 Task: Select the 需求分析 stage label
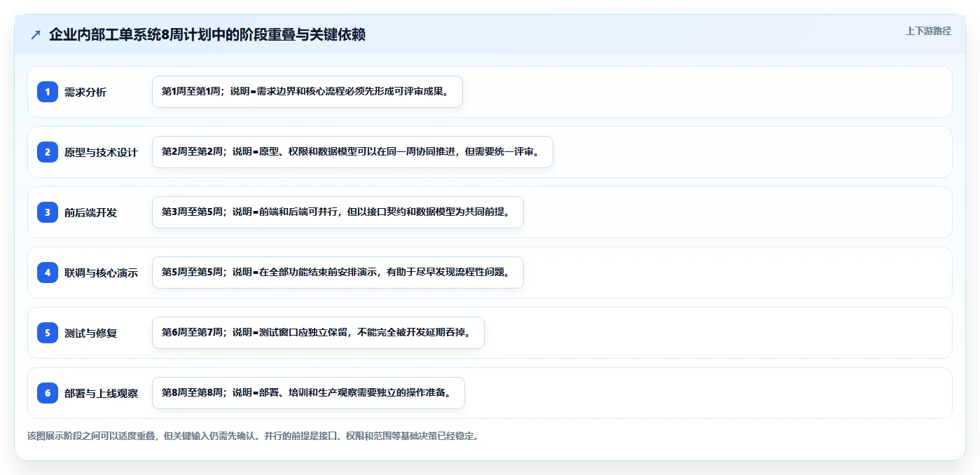(x=85, y=92)
